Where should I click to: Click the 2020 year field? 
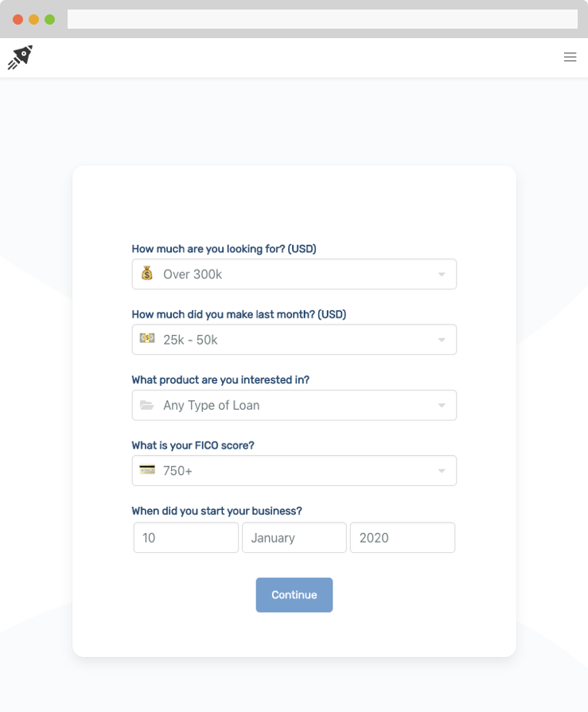(x=403, y=538)
